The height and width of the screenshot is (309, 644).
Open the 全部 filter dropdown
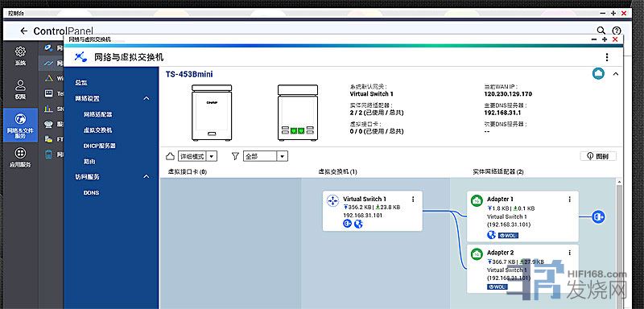coord(266,156)
